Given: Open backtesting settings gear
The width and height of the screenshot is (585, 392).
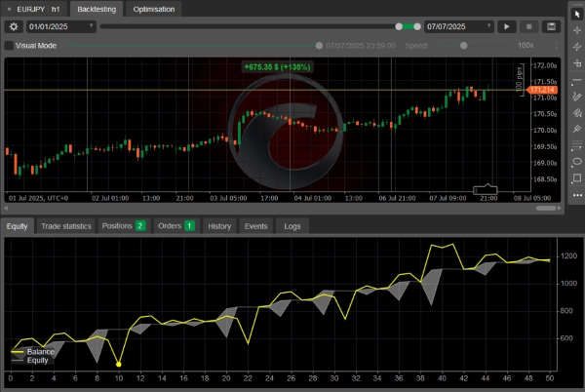Looking at the screenshot, I should pos(14,26).
